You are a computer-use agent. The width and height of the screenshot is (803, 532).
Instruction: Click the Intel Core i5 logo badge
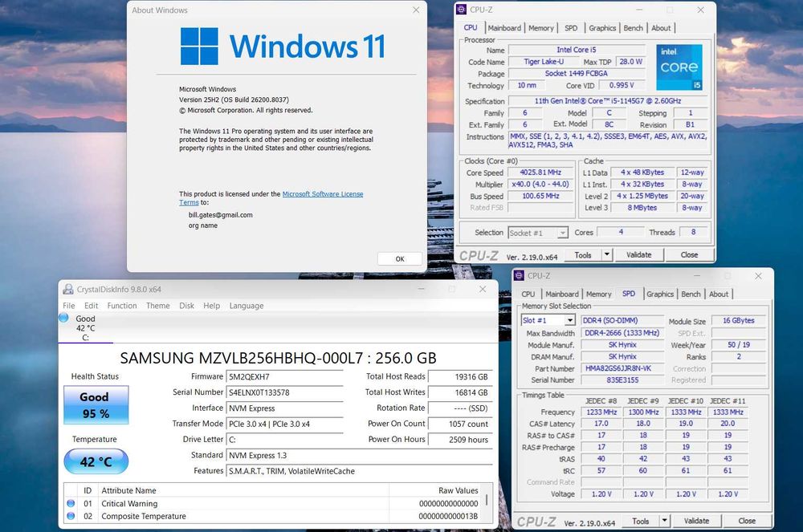[679, 67]
